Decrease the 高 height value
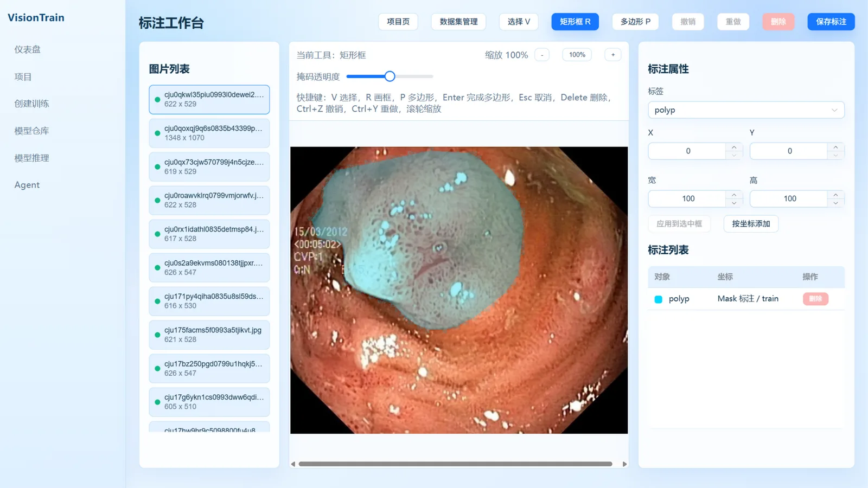This screenshot has width=868, height=488. click(x=835, y=203)
